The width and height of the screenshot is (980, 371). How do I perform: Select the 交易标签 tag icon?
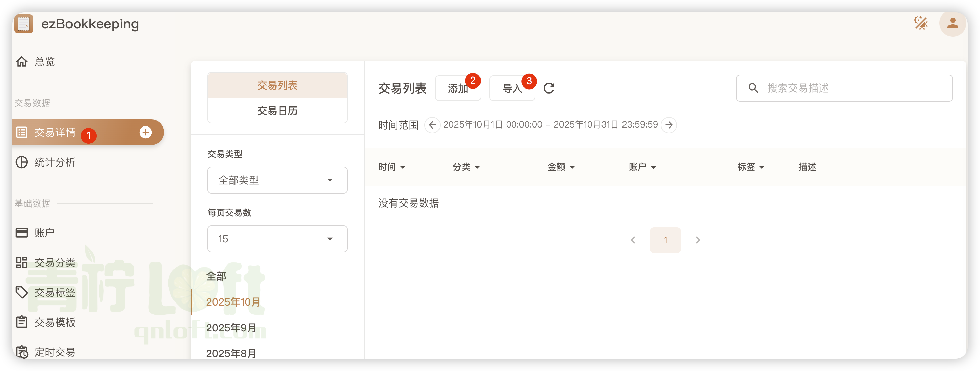click(x=22, y=292)
